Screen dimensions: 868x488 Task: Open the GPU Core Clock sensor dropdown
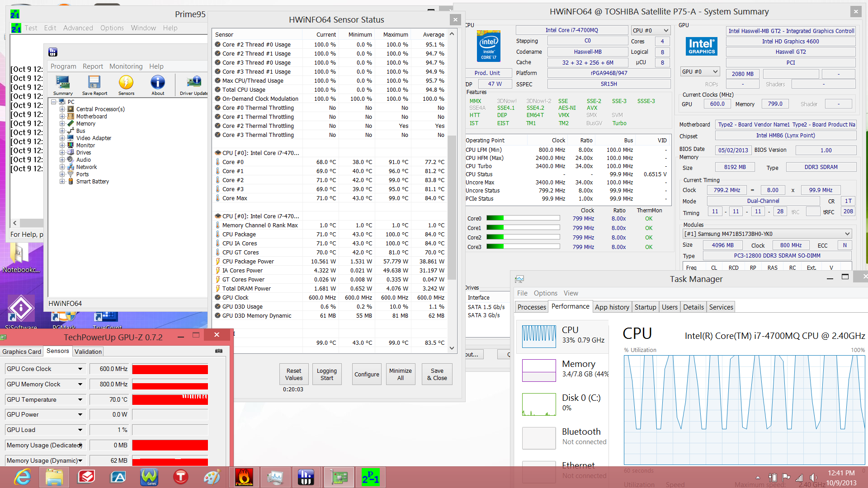(80, 369)
